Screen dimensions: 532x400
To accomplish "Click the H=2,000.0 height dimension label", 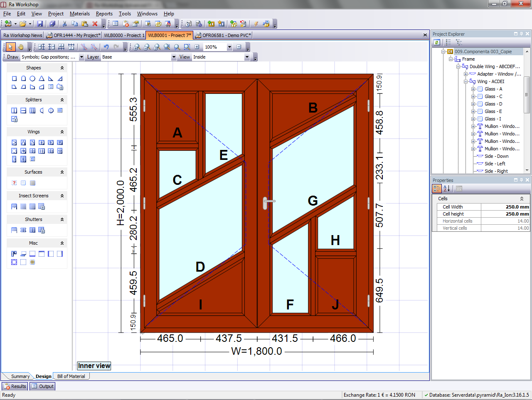I will pos(121,203).
